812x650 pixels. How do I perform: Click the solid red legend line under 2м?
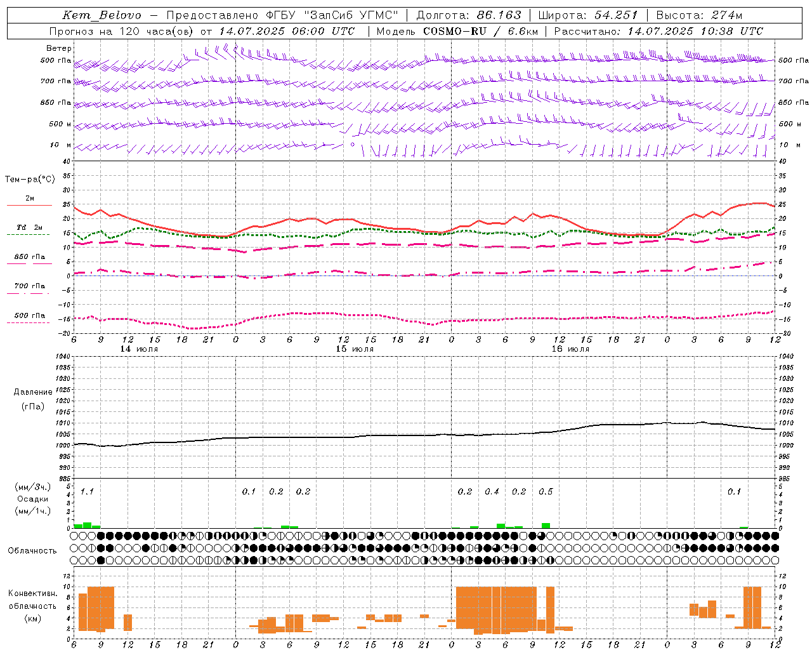pyautogui.click(x=29, y=205)
